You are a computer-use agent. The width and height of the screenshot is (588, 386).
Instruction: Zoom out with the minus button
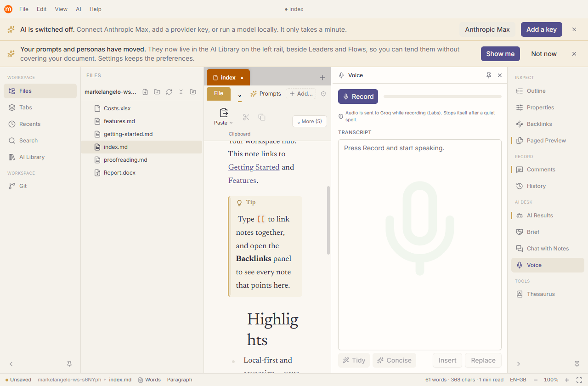point(536,380)
